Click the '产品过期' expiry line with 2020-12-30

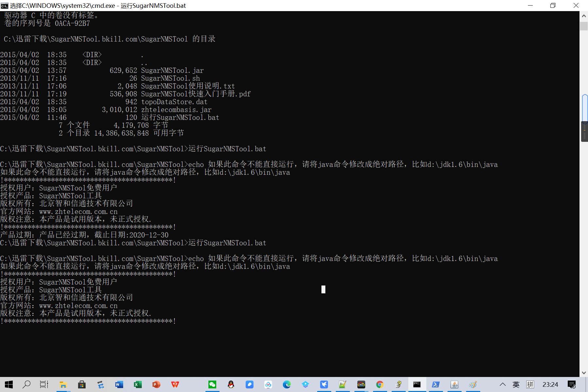click(84, 235)
